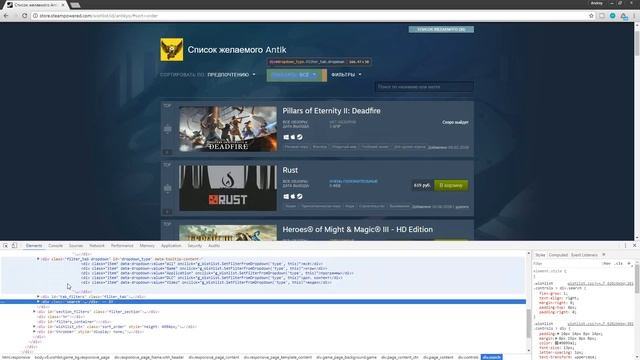This screenshot has height=360, width=640.
Task: Grab the drag handle of Pillars of Eternity row
Action: click(x=168, y=129)
